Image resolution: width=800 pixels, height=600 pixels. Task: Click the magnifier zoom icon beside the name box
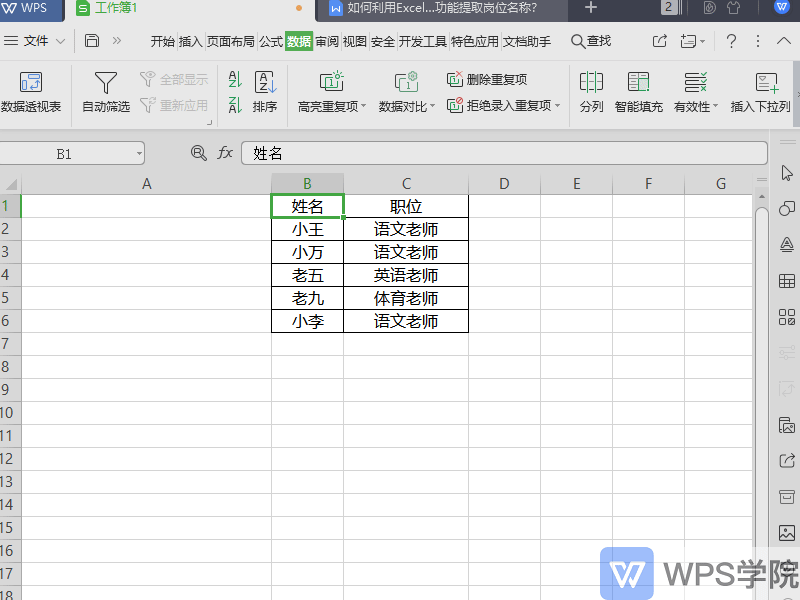(198, 153)
